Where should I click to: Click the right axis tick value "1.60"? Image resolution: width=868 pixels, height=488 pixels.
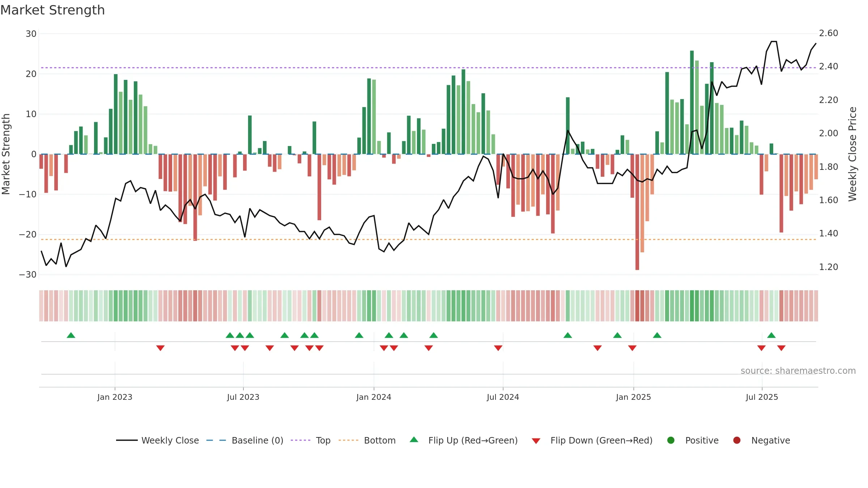829,200
